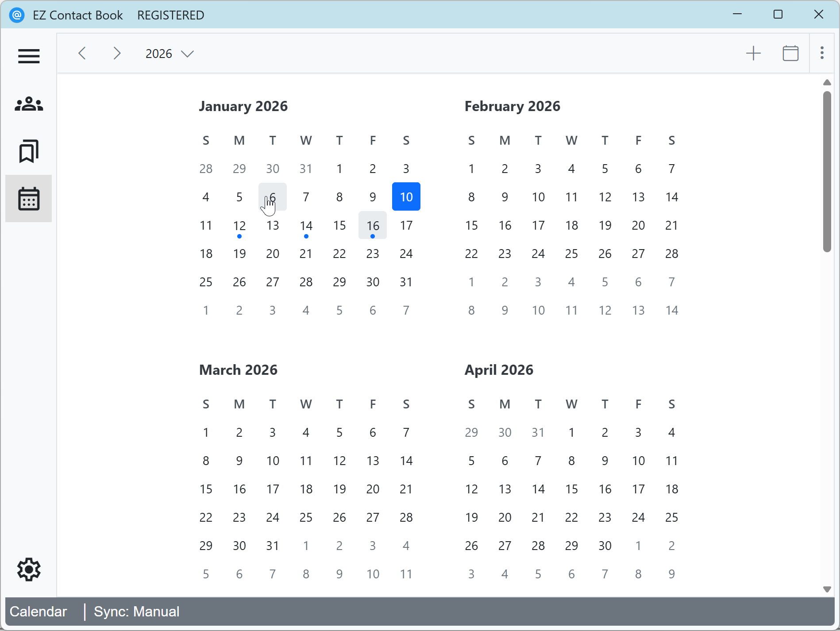Click January 16 with its event indicator
840x631 pixels.
click(x=372, y=225)
